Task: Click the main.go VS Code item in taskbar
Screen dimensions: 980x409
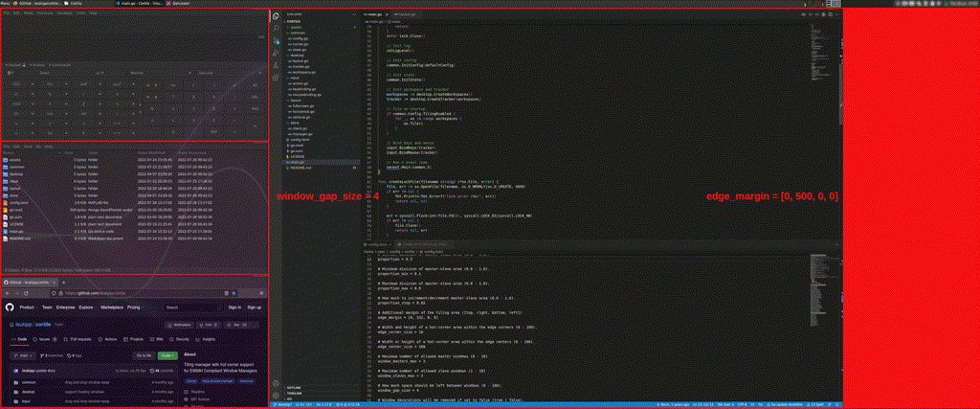Action: point(139,3)
